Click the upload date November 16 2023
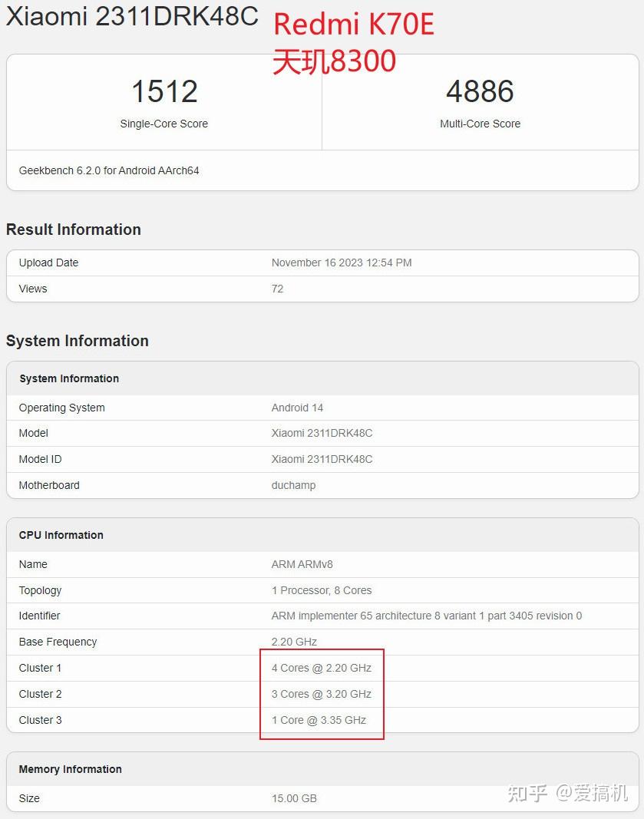The width and height of the screenshot is (644, 819). [342, 263]
